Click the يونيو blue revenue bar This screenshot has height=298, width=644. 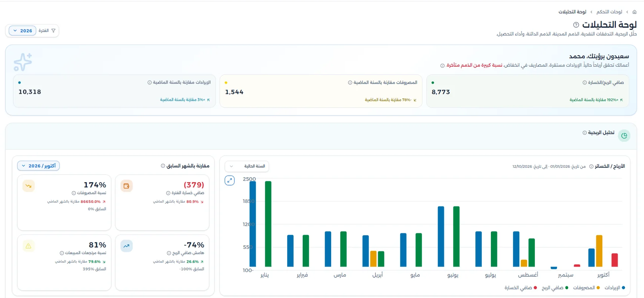click(441, 237)
